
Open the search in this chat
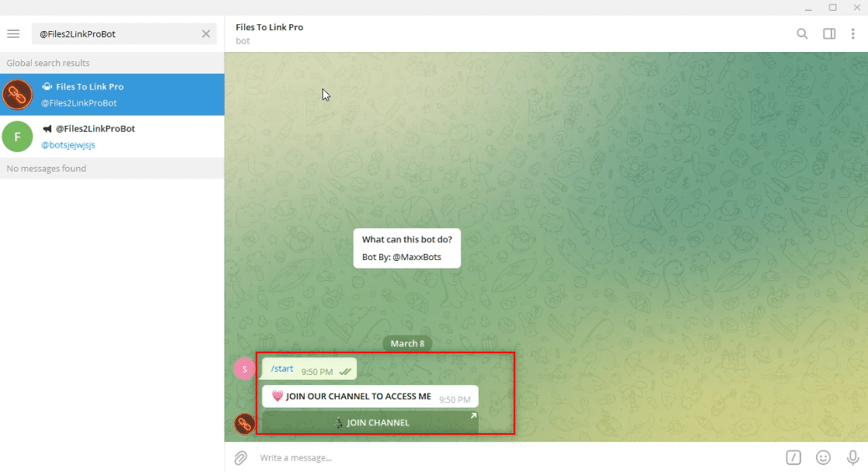click(x=803, y=33)
